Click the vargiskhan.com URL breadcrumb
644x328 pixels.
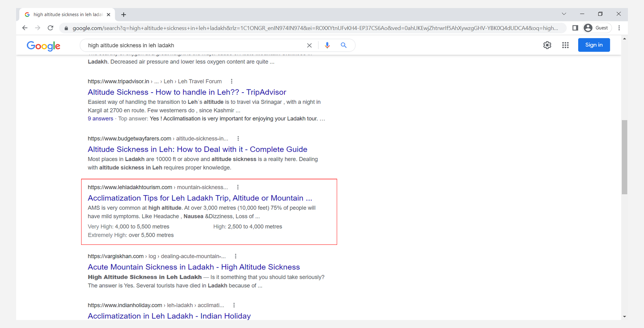pyautogui.click(x=157, y=256)
